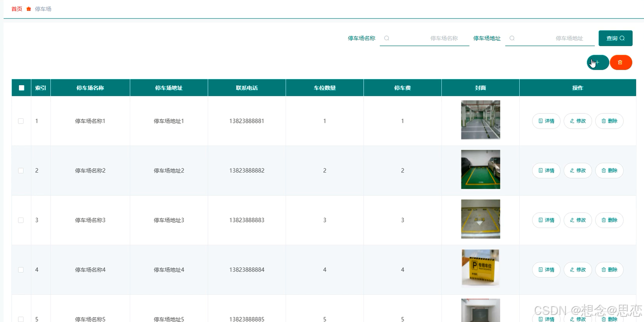Click the orange trash batch-delete button
The image size is (644, 322).
pos(621,63)
